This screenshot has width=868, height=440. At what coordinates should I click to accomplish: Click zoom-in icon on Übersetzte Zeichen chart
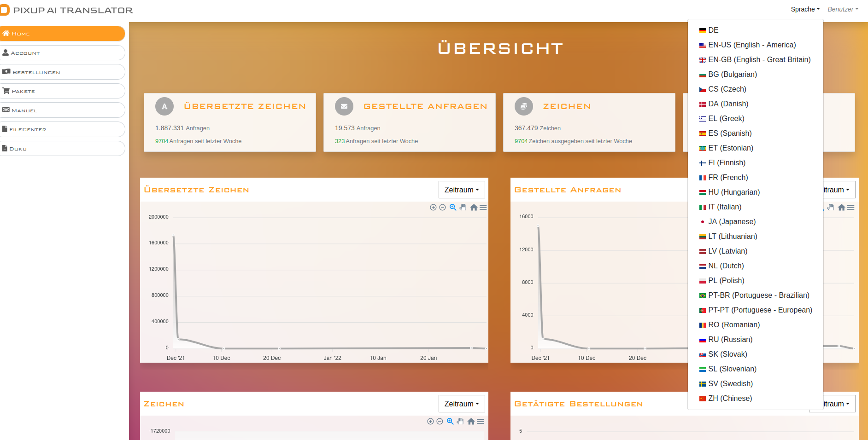coord(433,208)
